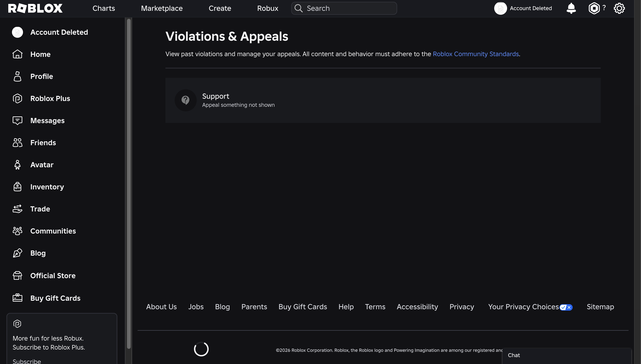Viewport: 641px width, 364px height.
Task: Open the Blog footer link
Action: [222, 307]
